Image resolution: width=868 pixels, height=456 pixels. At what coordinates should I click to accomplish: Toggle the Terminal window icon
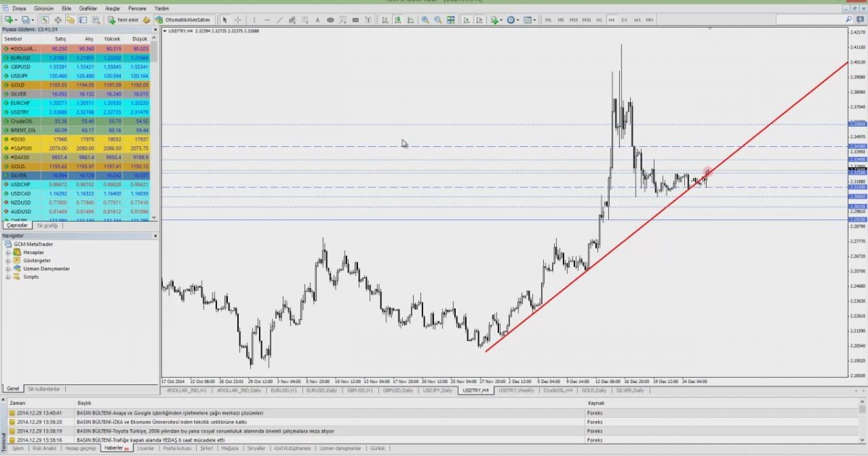tap(82, 20)
